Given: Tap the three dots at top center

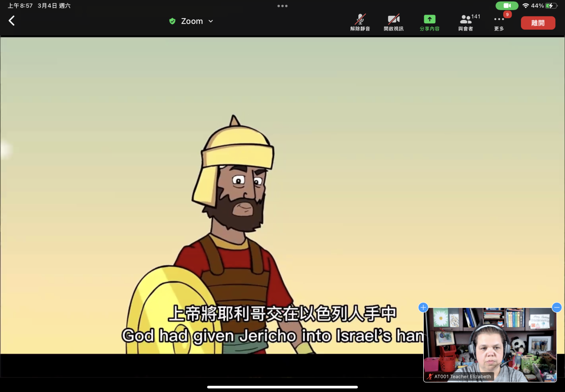Looking at the screenshot, I should [x=282, y=6].
